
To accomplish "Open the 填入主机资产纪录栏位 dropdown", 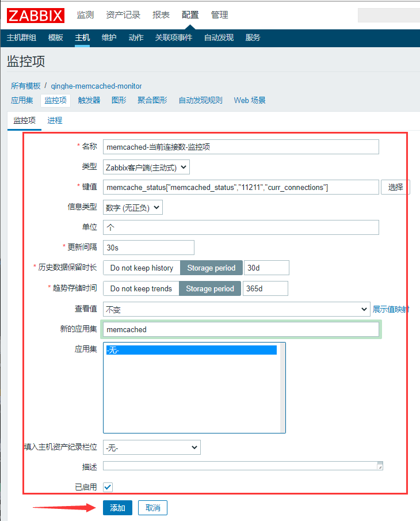I will pyautogui.click(x=152, y=447).
